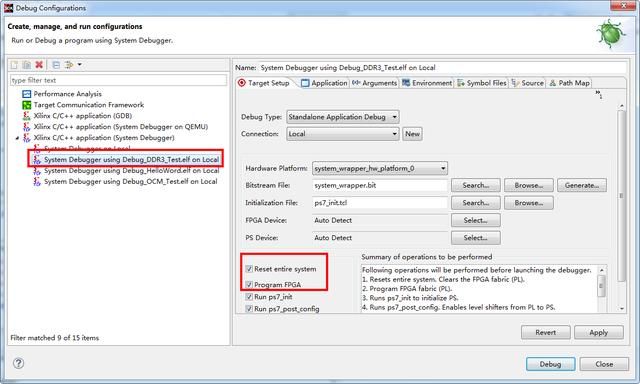640x384 pixels.
Task: Select the Debug_HelloWord.elf on Local configuration
Action: pos(131,171)
